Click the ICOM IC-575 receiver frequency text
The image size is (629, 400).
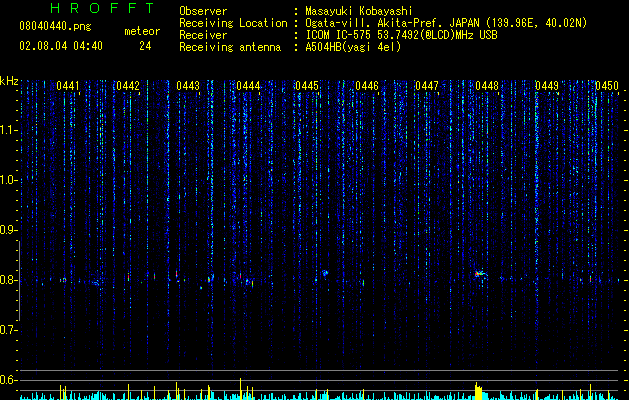pyautogui.click(x=401, y=35)
